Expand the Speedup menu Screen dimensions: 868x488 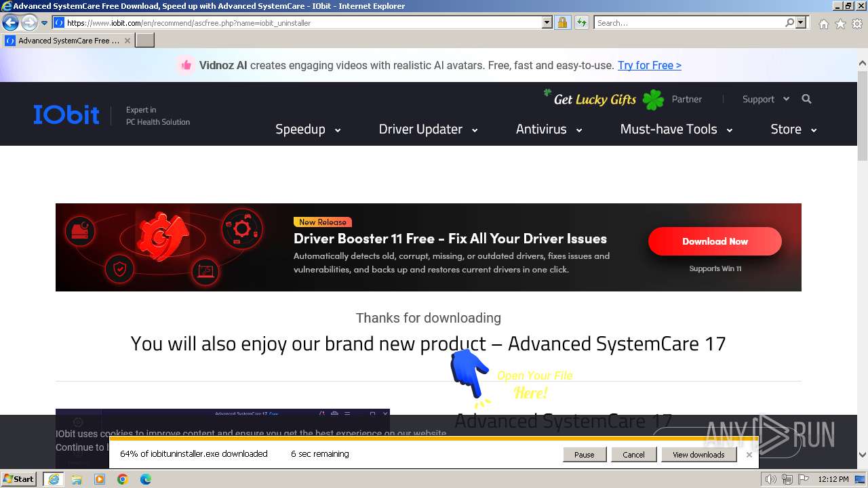pyautogui.click(x=308, y=129)
